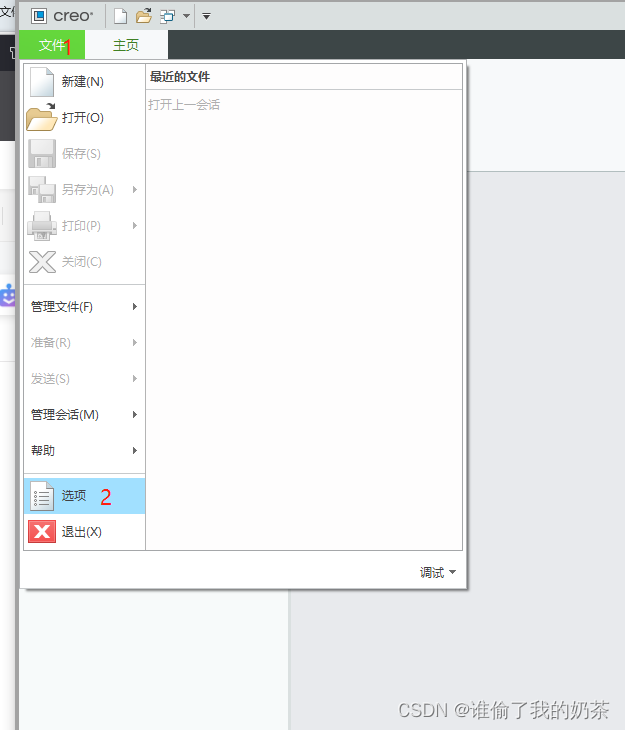Click the 打开(O) folder icon in menu

(x=42, y=118)
